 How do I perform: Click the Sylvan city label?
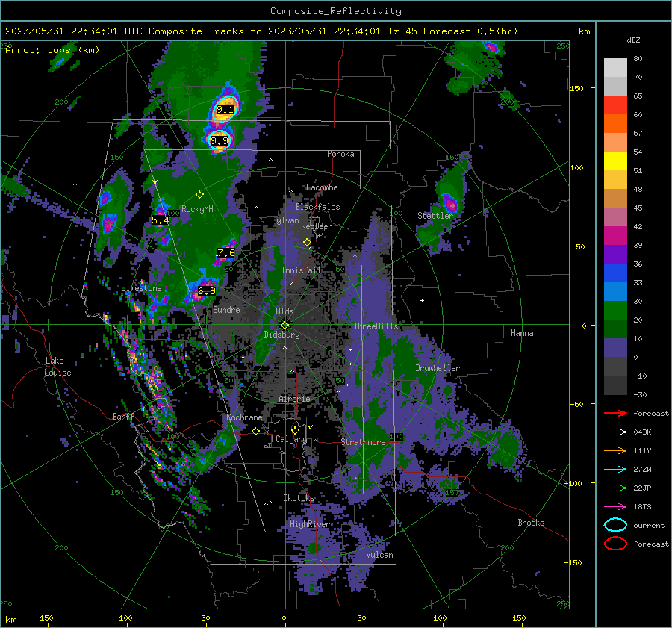click(285, 220)
